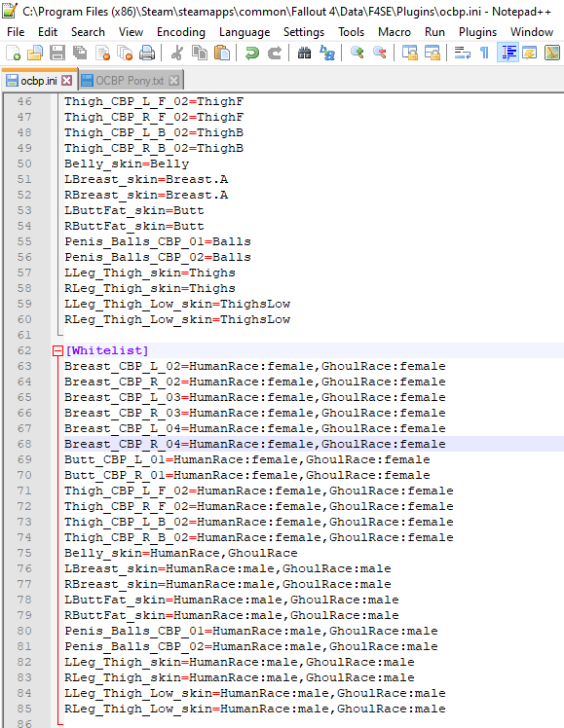Click whitelist line Breast_CBP_L_02 HumanRace:female

(254, 366)
